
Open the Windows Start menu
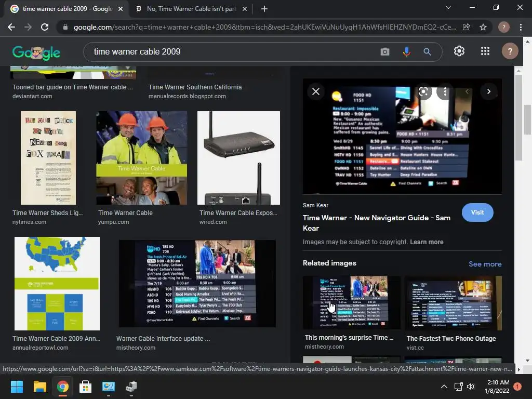[17, 387]
